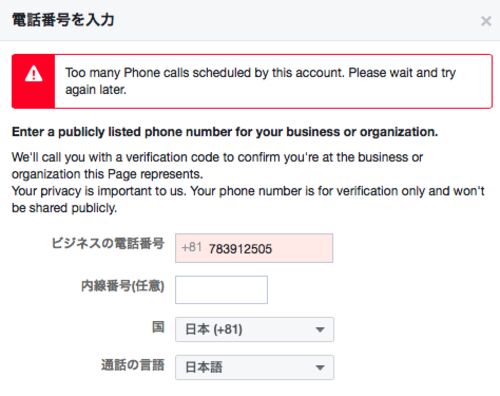Focus the ビジネスの電話番号 input field
Image resolution: width=500 pixels, height=396 pixels.
pos(254,248)
